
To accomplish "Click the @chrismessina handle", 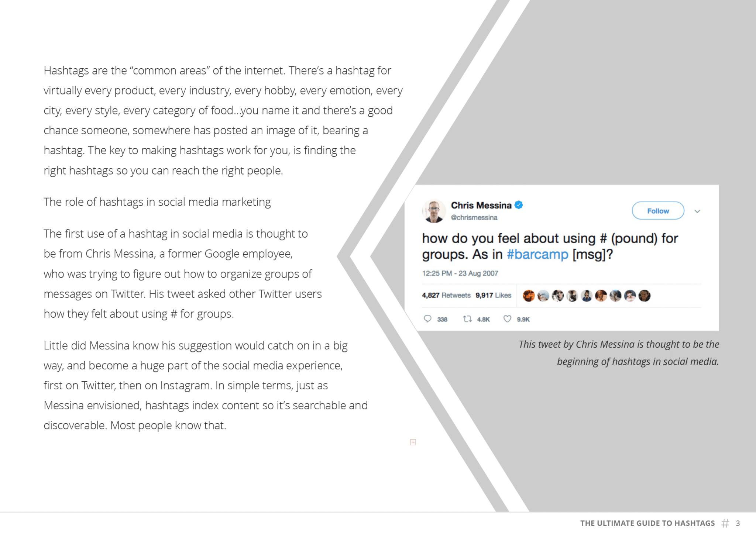I will (474, 218).
